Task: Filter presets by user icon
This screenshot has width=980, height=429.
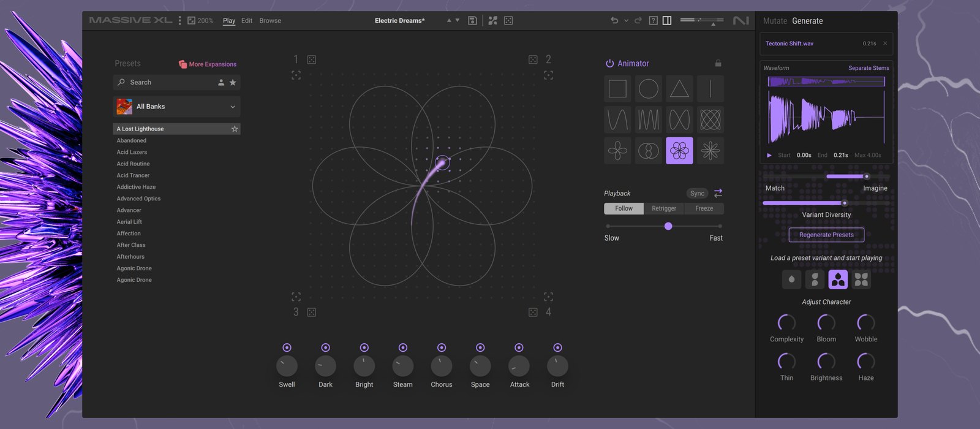Action: pos(221,82)
